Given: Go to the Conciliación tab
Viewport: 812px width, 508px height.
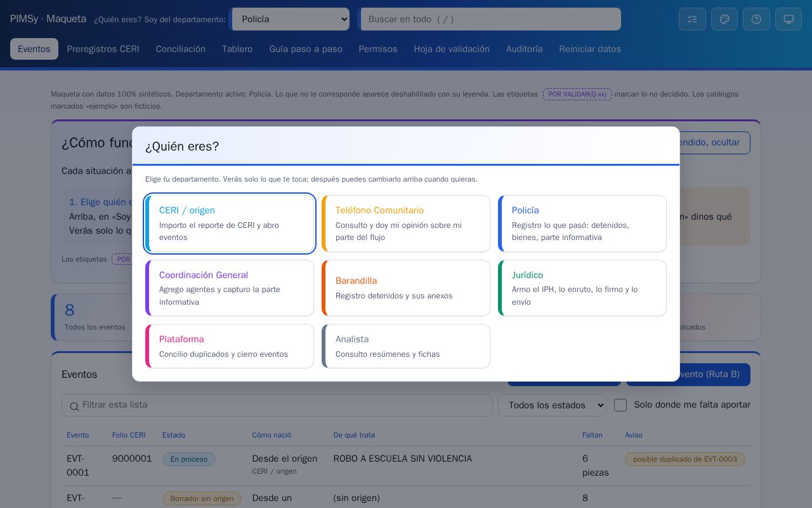Looking at the screenshot, I should coord(181,49).
